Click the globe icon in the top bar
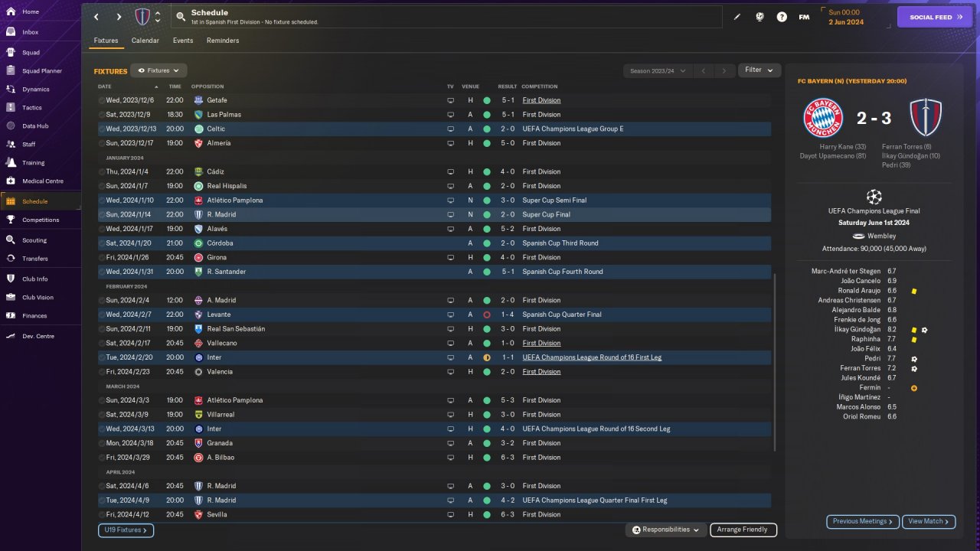 759,17
